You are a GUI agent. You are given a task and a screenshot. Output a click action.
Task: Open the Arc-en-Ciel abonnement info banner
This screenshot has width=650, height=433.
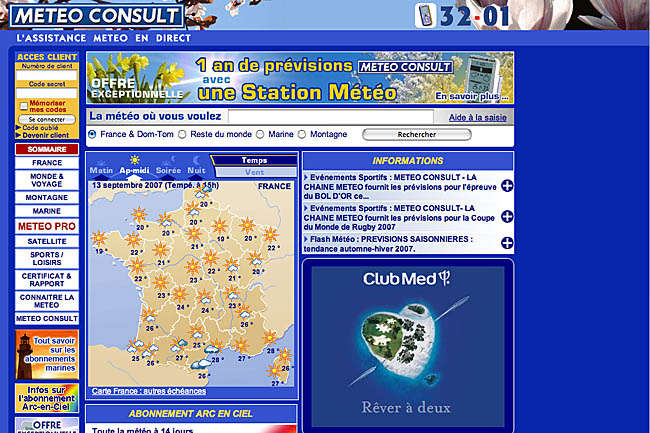pos(47,398)
